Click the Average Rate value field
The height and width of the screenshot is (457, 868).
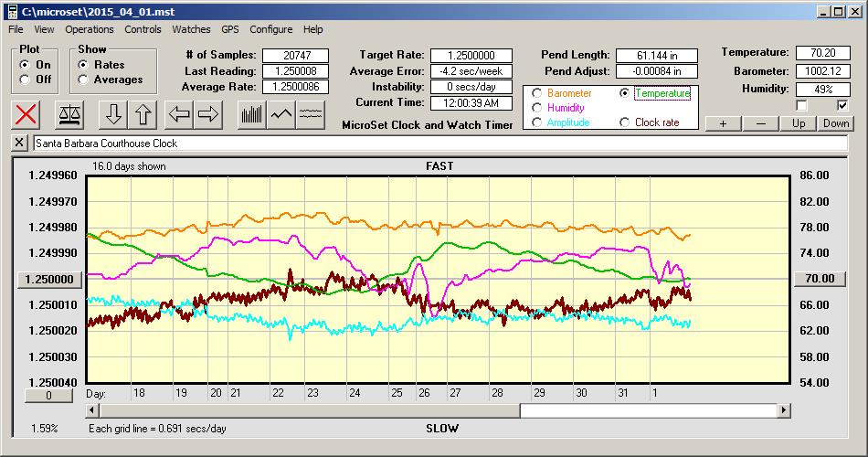[x=296, y=87]
